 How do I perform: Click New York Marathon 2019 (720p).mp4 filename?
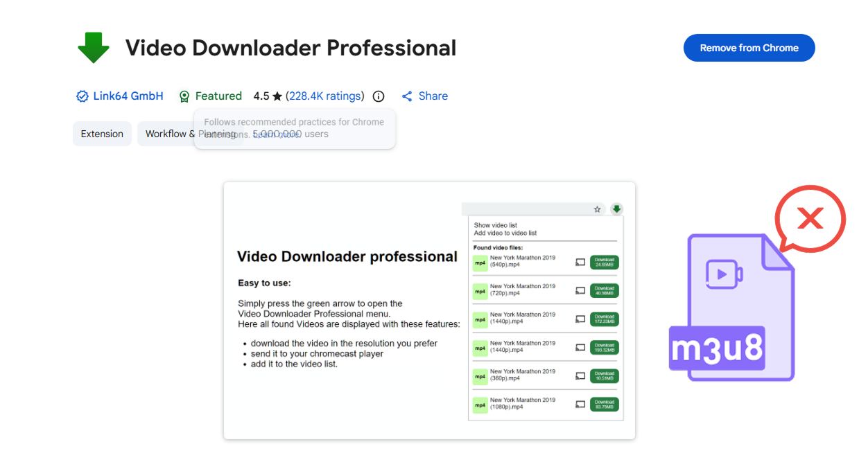point(523,290)
